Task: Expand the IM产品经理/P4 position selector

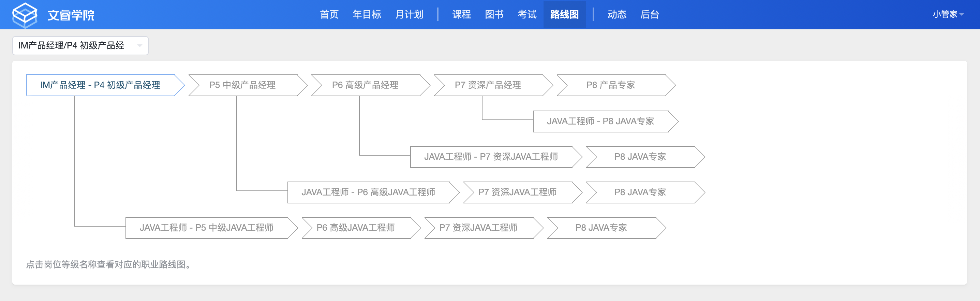Action: click(x=80, y=46)
